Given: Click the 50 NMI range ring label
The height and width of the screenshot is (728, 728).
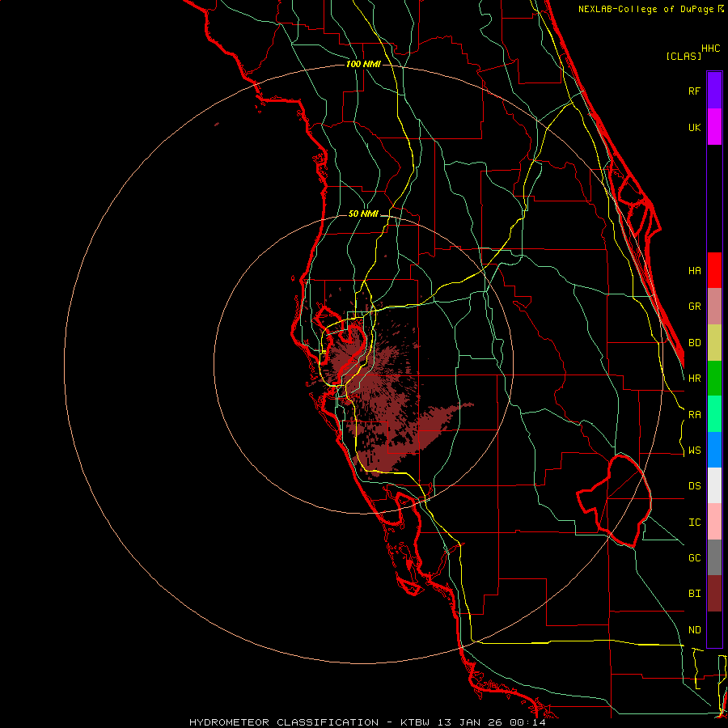Looking at the screenshot, I should pyautogui.click(x=363, y=214).
